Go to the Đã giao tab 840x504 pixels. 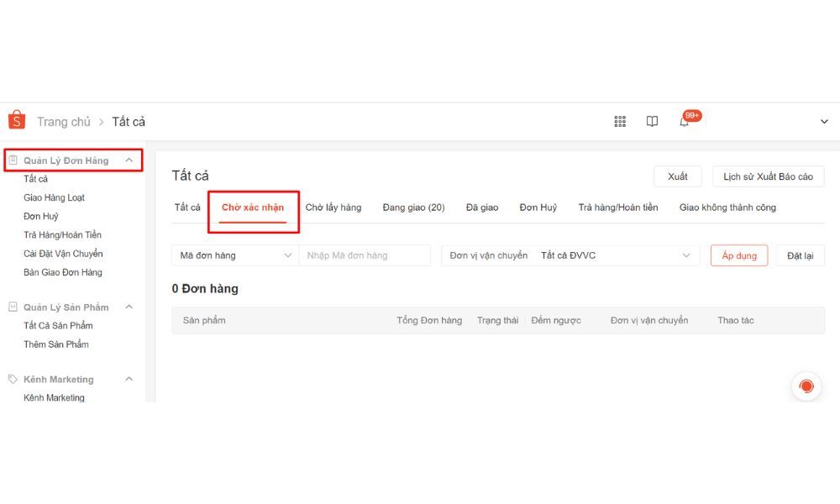pos(482,207)
